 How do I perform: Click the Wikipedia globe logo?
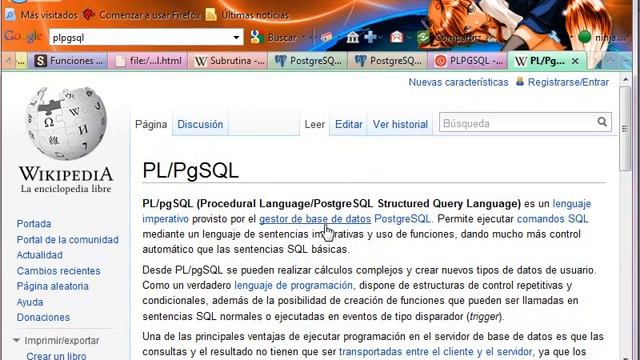65,123
